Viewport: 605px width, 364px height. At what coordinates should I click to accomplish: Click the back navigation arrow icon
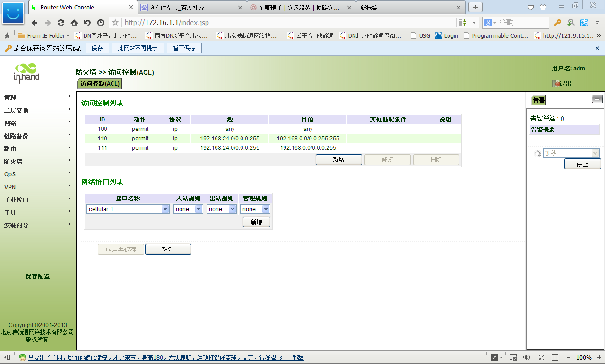[x=35, y=22]
